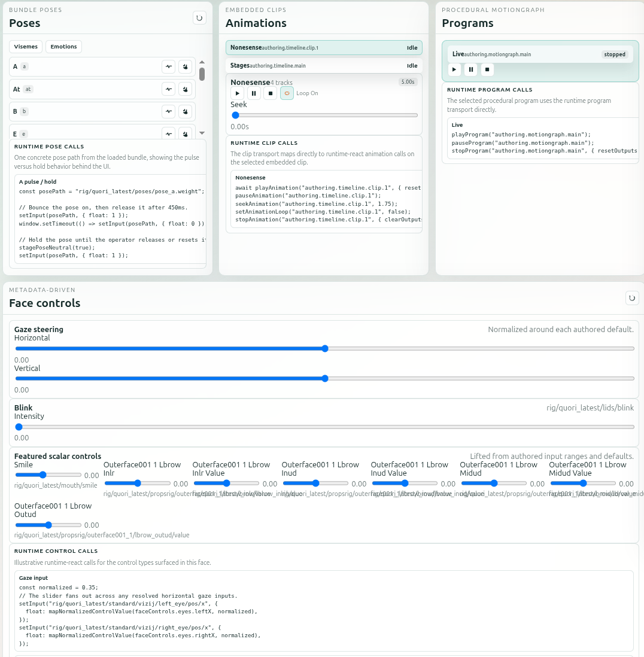Start playing the Live motiongraph program

454,69
